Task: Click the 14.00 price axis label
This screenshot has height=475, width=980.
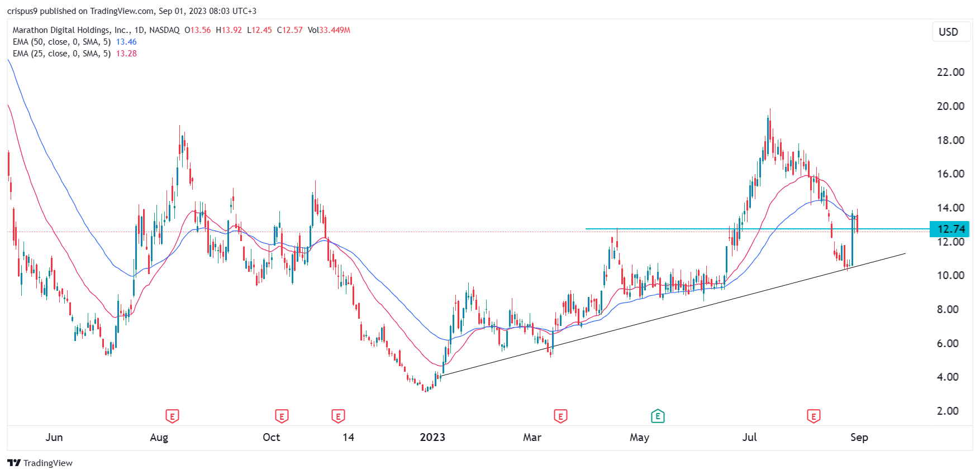Action: 950,208
